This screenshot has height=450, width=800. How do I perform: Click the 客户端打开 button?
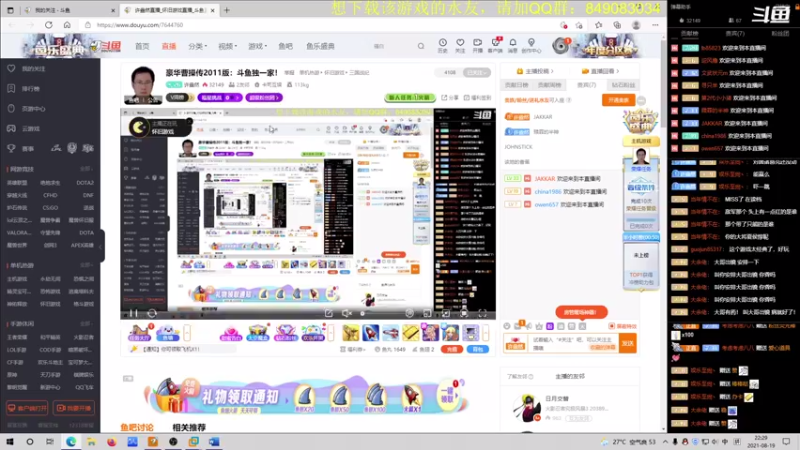(27, 408)
